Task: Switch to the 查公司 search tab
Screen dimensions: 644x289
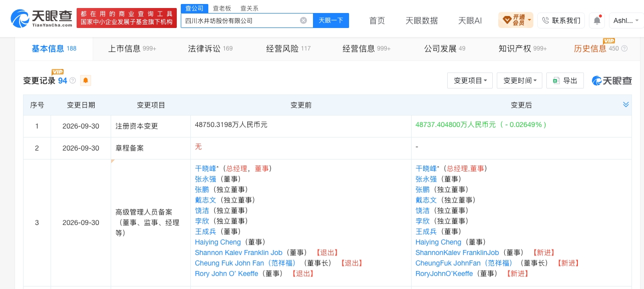Action: [194, 8]
